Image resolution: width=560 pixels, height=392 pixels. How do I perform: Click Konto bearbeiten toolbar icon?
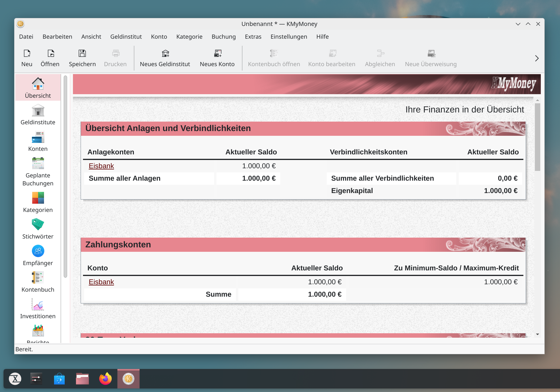point(332,58)
